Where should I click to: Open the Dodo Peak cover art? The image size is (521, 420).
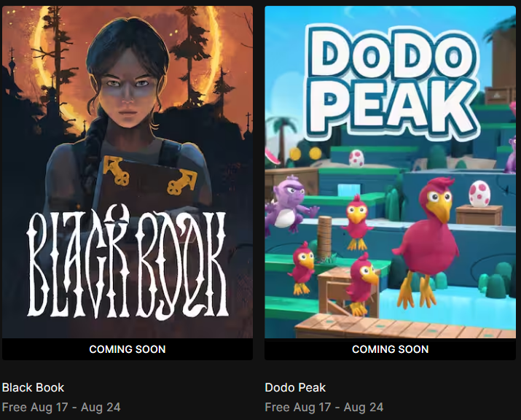click(390, 172)
